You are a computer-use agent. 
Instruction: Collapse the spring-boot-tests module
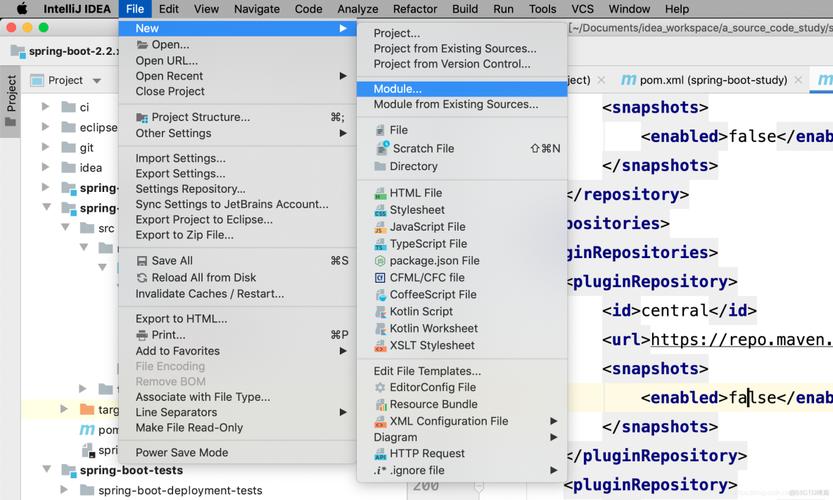47,470
